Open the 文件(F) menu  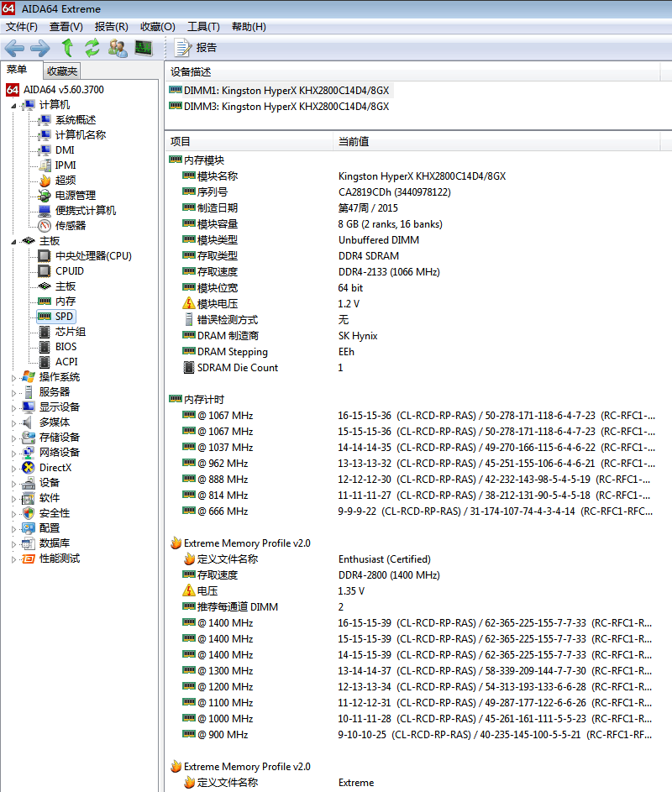22,27
